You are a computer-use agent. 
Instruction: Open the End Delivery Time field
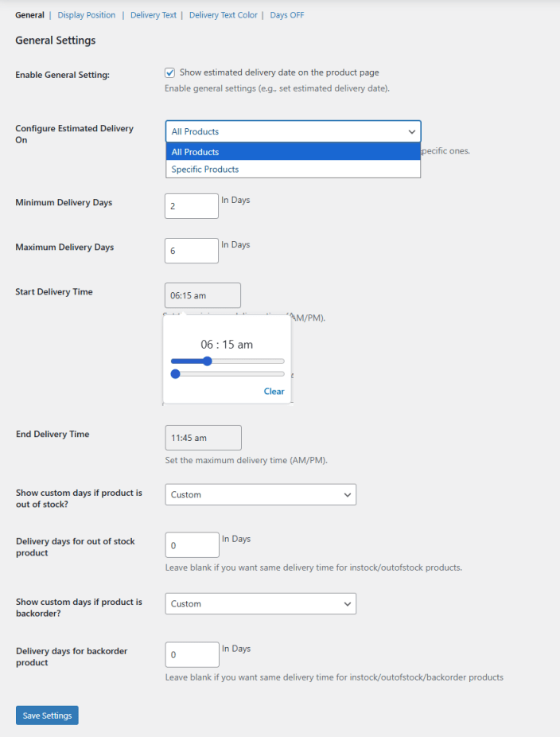(x=203, y=437)
